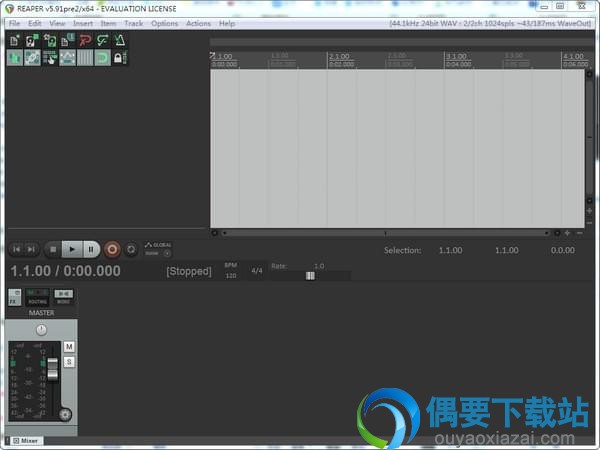The image size is (600, 450).
Task: Open the Item menu
Action: 108,23
